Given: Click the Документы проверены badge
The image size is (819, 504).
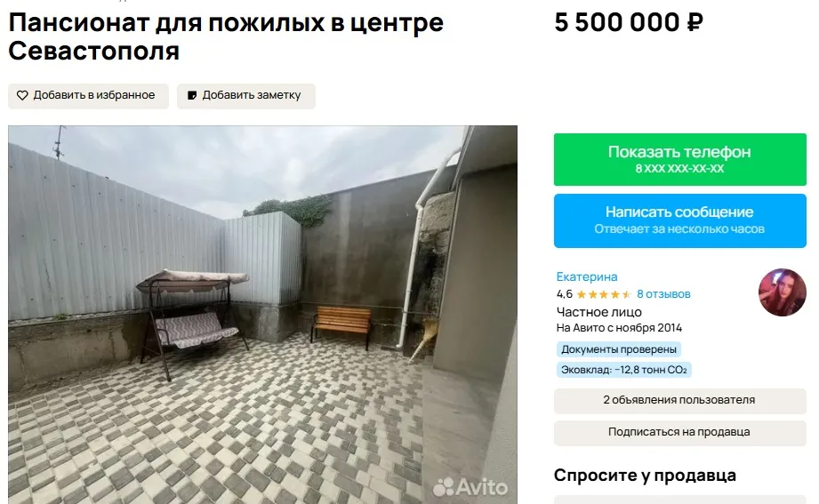Looking at the screenshot, I should point(619,349).
